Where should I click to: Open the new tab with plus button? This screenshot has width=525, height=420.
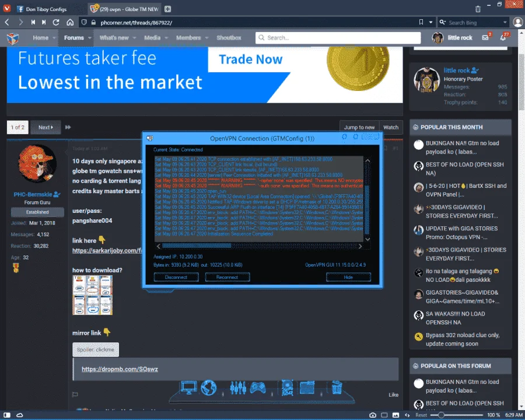tap(168, 9)
